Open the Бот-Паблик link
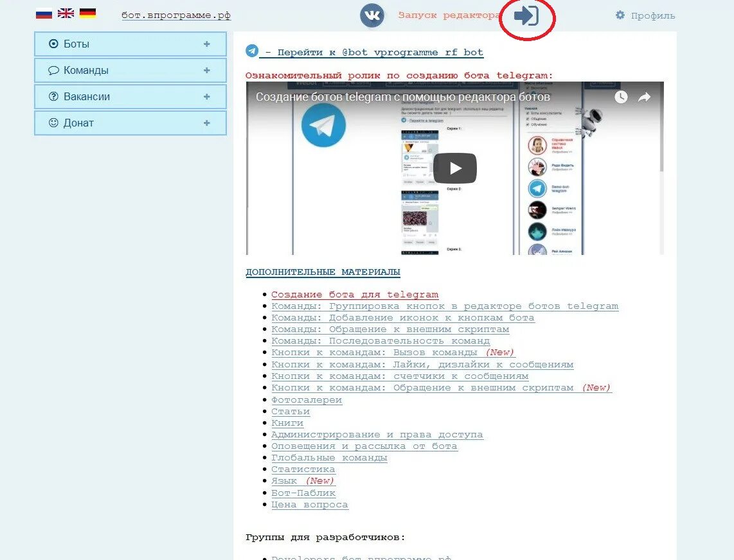 click(x=303, y=493)
